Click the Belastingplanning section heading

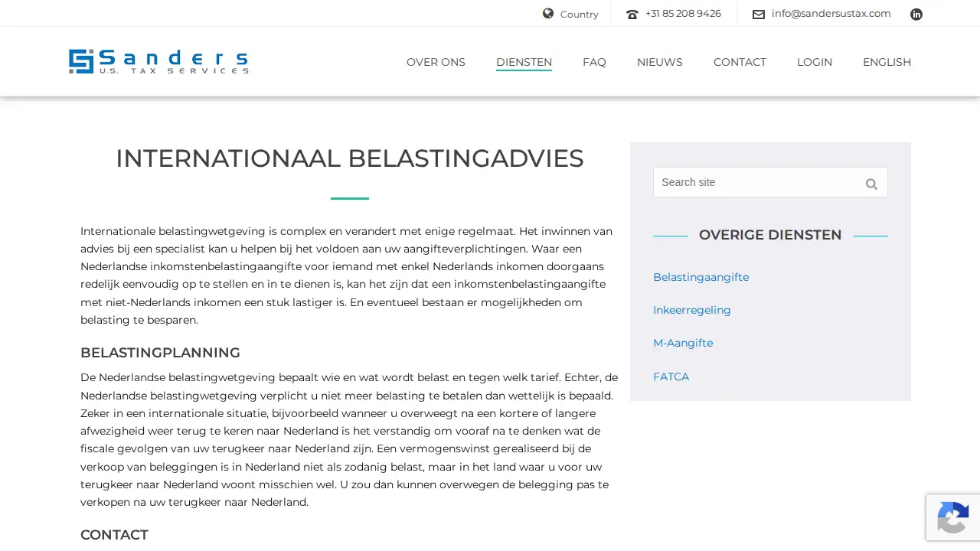(160, 353)
